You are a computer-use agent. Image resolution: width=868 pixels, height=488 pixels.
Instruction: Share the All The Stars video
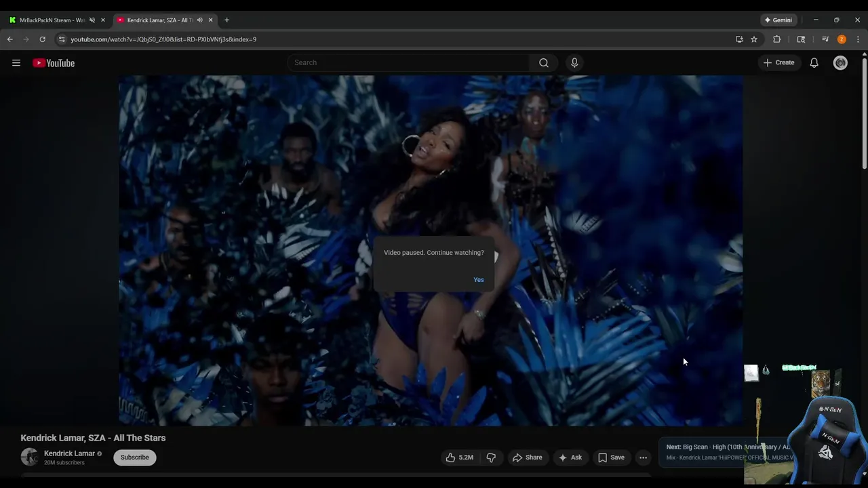tap(528, 457)
